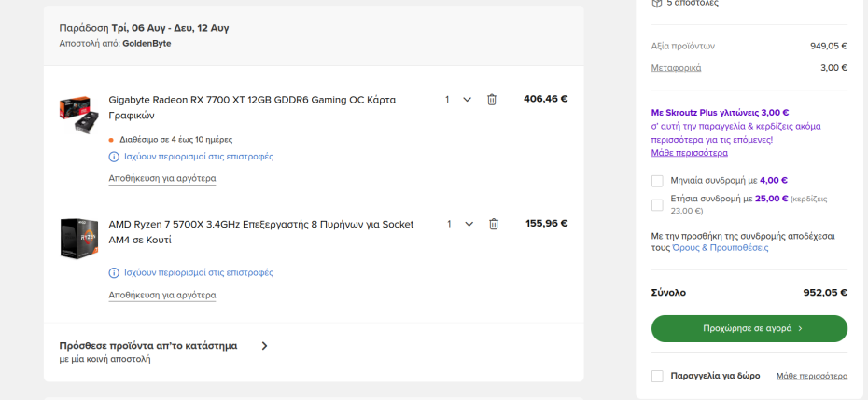Open AMD Ryzen 7 processor thumbnail

click(79, 238)
